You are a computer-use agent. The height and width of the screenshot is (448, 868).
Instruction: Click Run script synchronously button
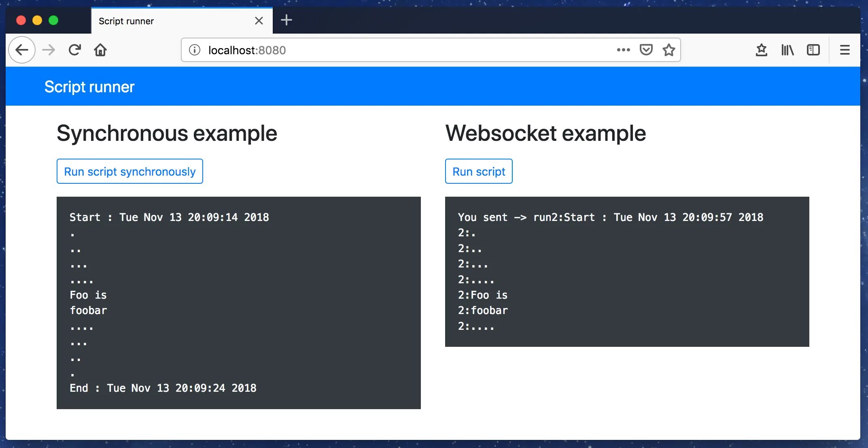129,171
